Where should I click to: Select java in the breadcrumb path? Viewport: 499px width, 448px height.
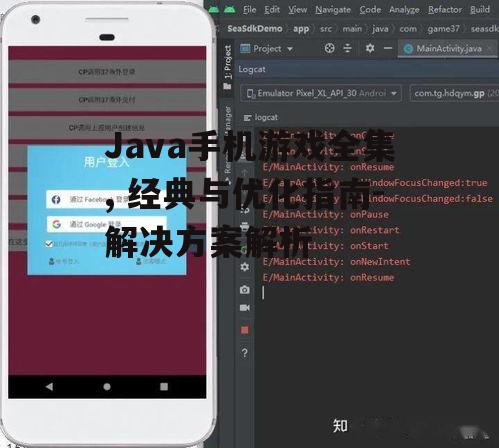point(380,29)
